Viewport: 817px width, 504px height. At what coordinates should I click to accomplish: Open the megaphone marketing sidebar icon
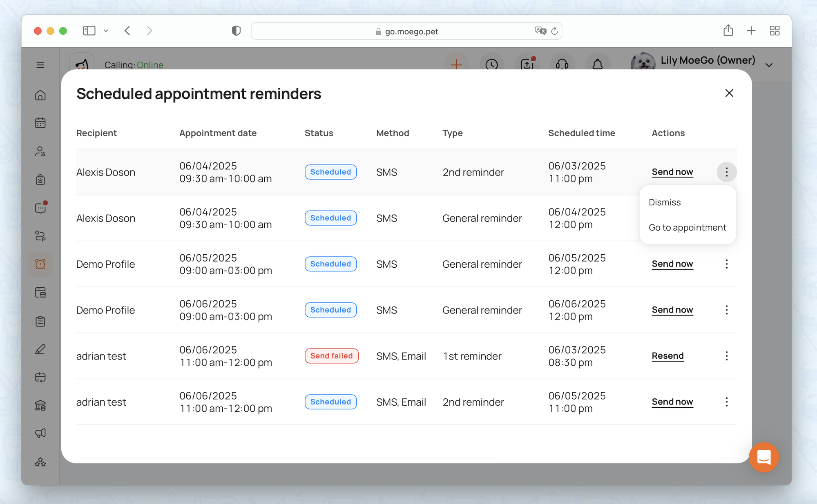pos(40,433)
